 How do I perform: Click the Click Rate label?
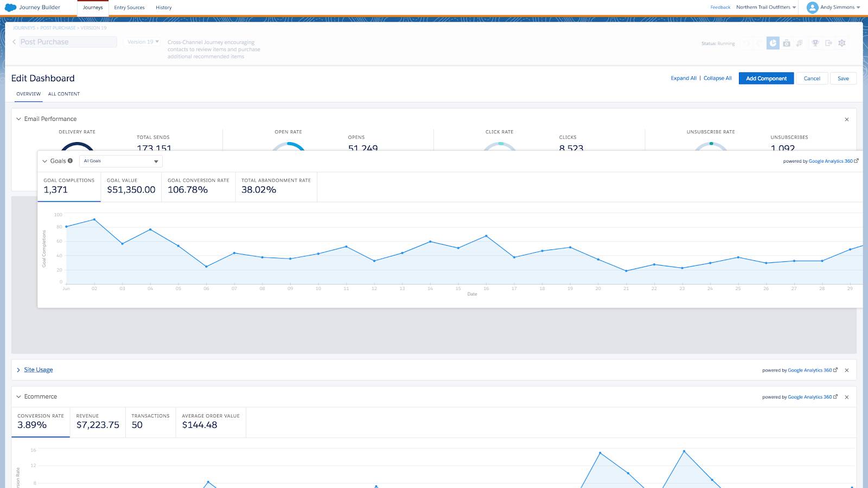499,132
